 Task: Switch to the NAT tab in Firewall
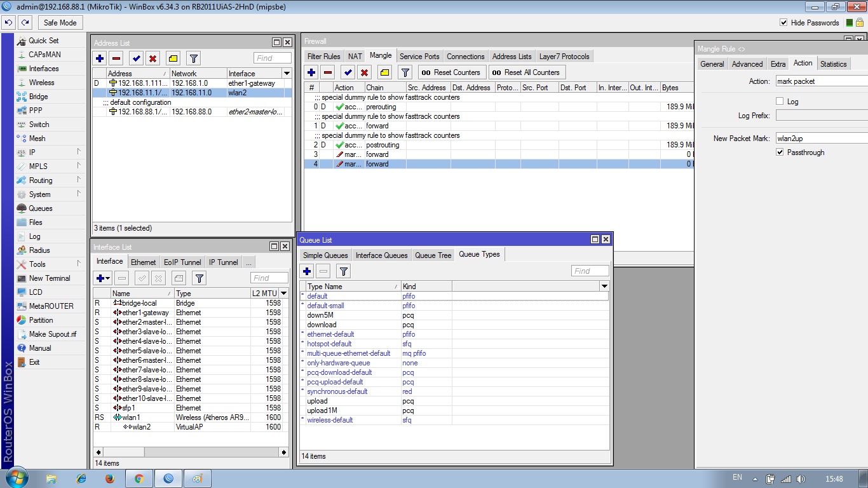click(x=355, y=57)
